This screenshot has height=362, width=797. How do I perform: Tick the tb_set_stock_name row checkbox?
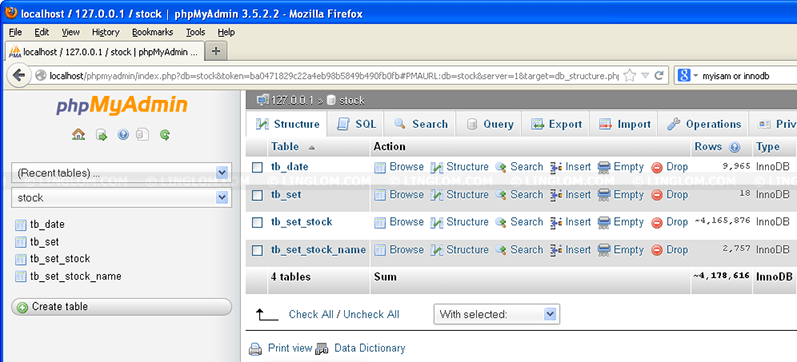(x=258, y=250)
